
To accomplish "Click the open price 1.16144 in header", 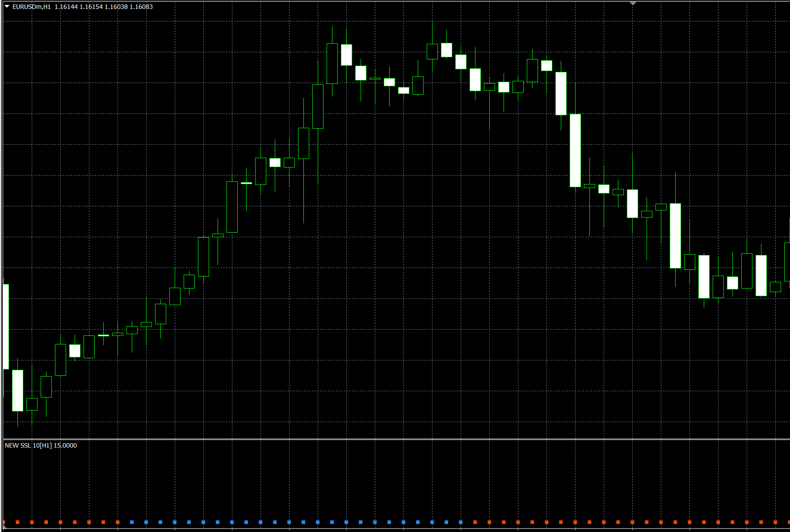I will [x=66, y=7].
